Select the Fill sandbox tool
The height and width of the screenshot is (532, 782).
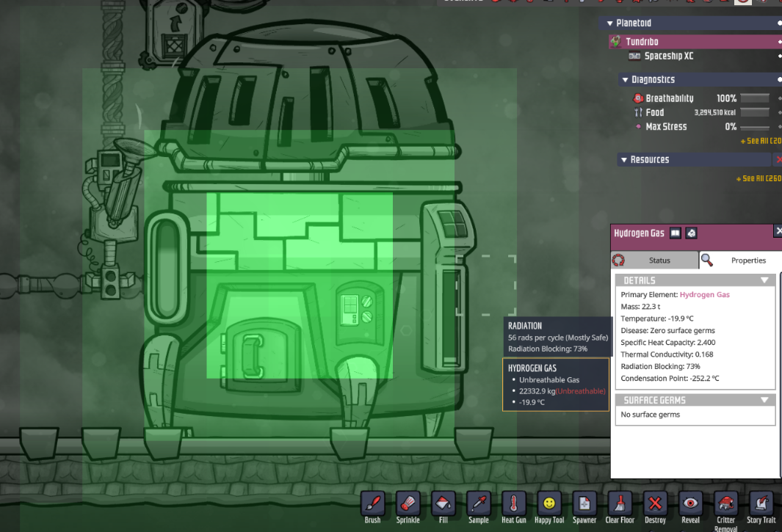443,503
